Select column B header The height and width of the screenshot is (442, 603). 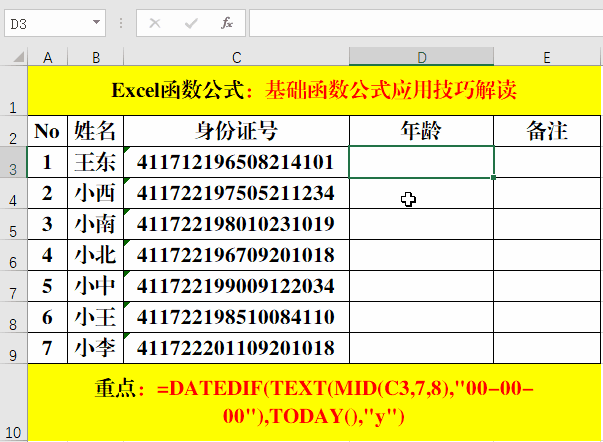pyautogui.click(x=96, y=57)
